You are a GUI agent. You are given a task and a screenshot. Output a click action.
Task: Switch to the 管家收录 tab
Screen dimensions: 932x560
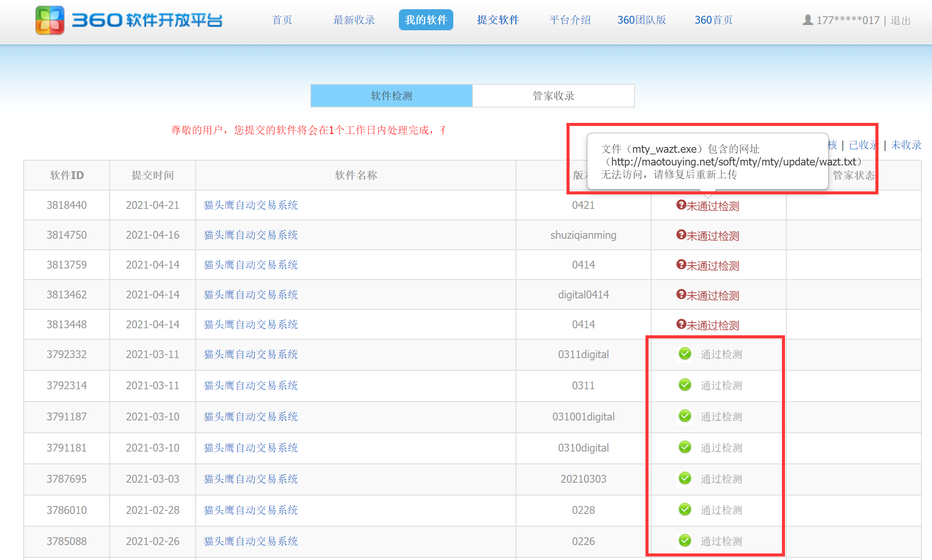click(553, 96)
